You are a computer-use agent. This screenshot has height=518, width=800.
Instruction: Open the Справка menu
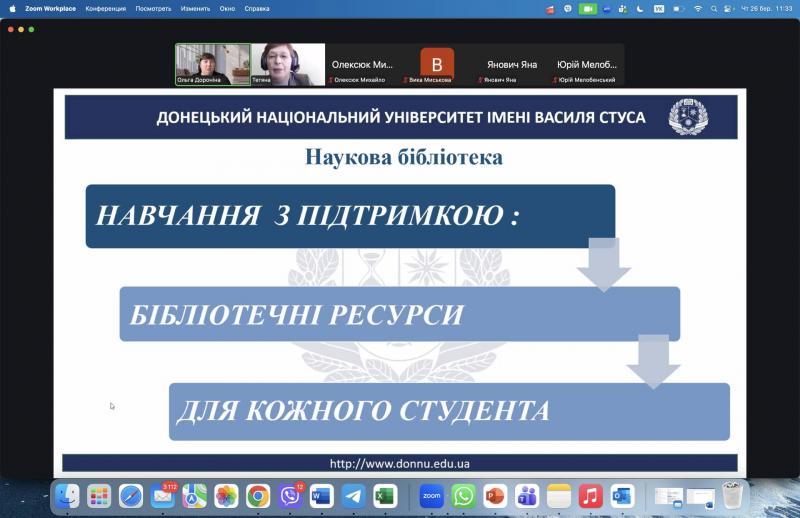point(257,8)
